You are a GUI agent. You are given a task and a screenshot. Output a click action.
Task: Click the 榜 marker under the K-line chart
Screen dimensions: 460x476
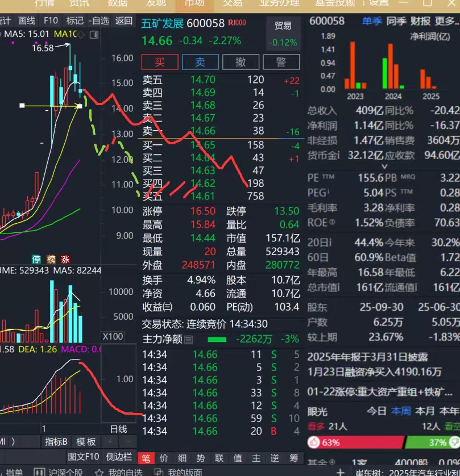[51, 260]
